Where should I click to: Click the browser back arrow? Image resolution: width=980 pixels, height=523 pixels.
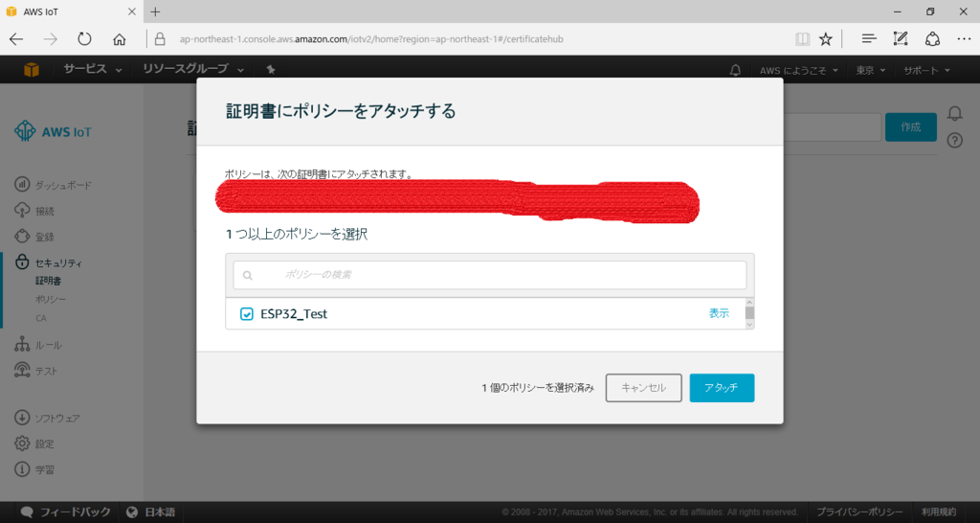pos(16,39)
